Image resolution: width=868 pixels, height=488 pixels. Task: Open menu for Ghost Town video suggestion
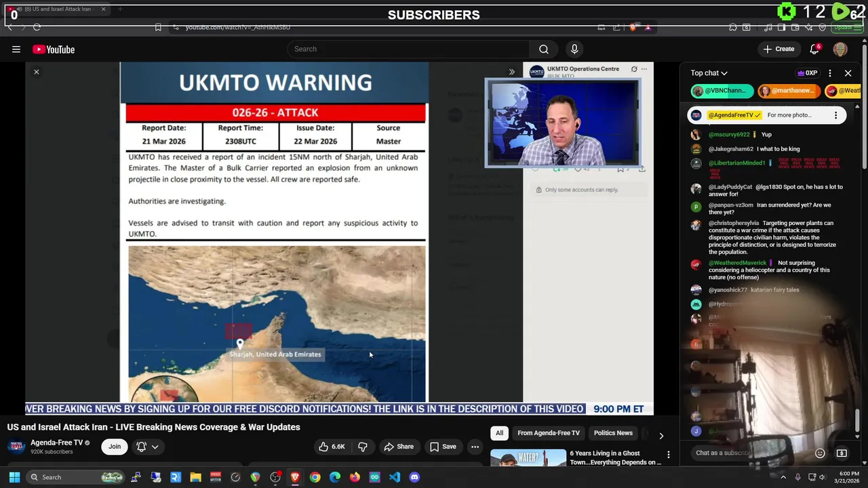[668, 455]
